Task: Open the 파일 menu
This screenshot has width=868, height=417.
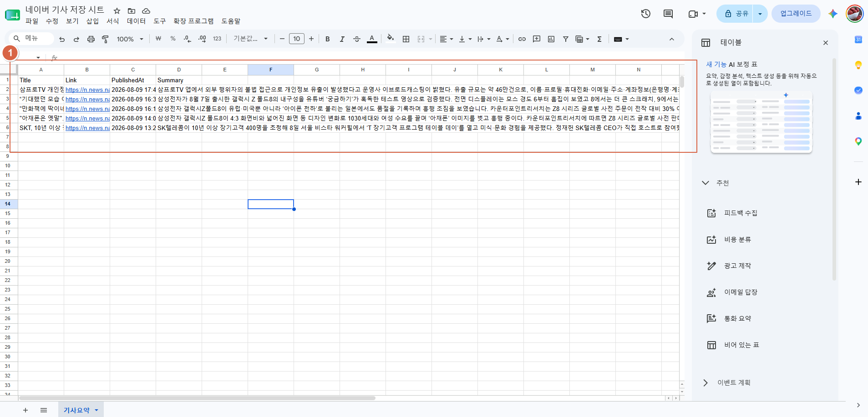Action: pyautogui.click(x=32, y=21)
